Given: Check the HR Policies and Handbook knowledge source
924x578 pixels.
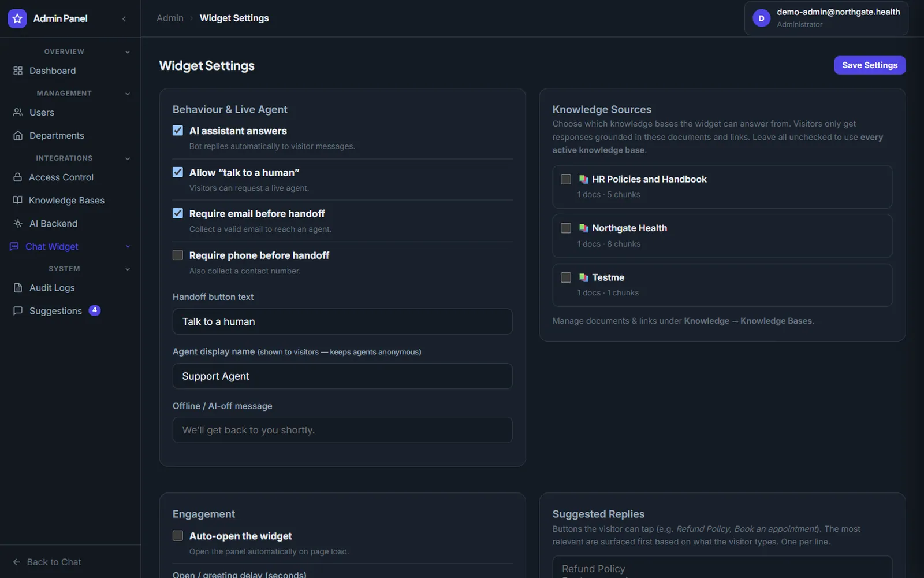Looking at the screenshot, I should tap(566, 179).
